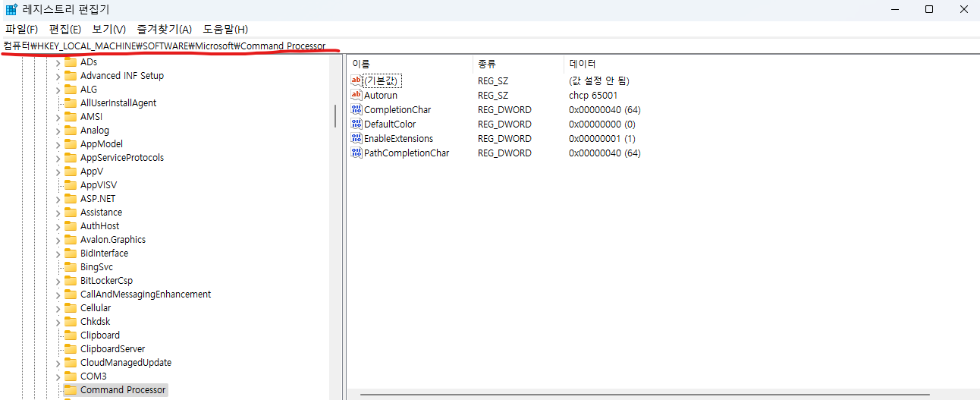Select the Advanced INF Setup folder icon
The width and height of the screenshot is (980, 400).
tap(71, 76)
